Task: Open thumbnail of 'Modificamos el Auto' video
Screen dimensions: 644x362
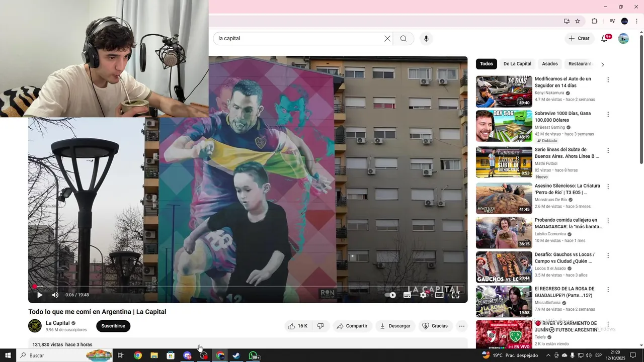Action: point(504,92)
